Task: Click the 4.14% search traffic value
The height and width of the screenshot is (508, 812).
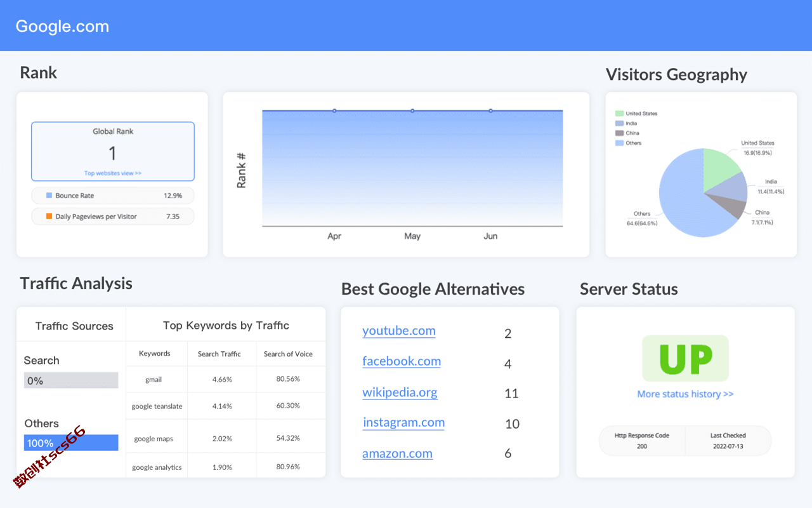Action: click(x=222, y=406)
